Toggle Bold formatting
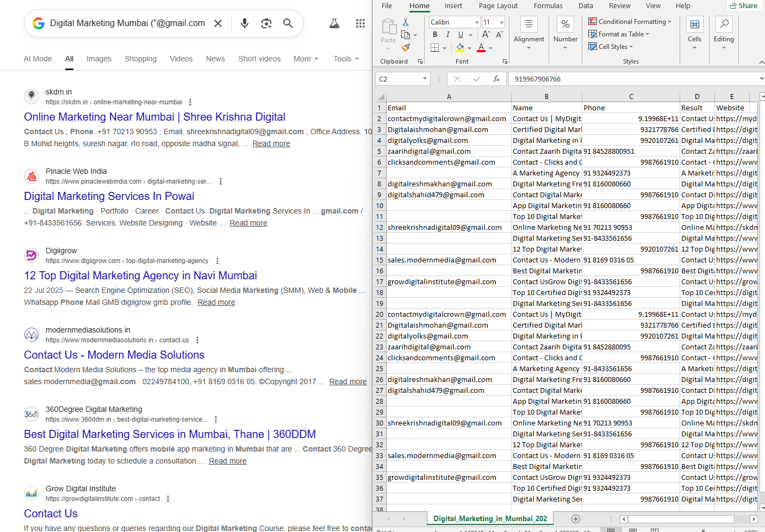The width and height of the screenshot is (765, 532). pos(435,35)
